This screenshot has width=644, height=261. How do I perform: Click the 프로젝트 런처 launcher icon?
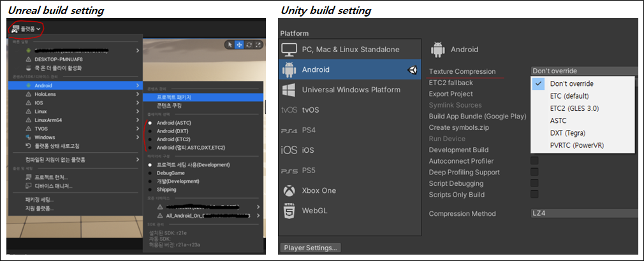click(28, 178)
